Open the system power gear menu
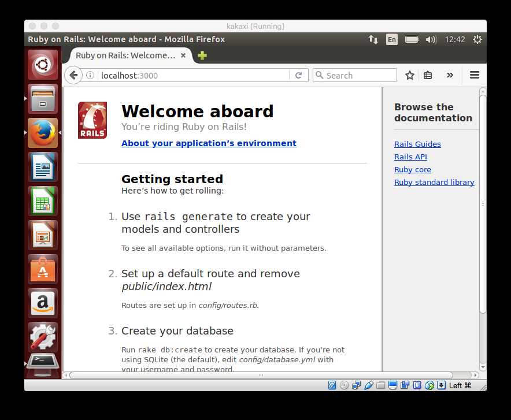511x420 pixels. (477, 40)
